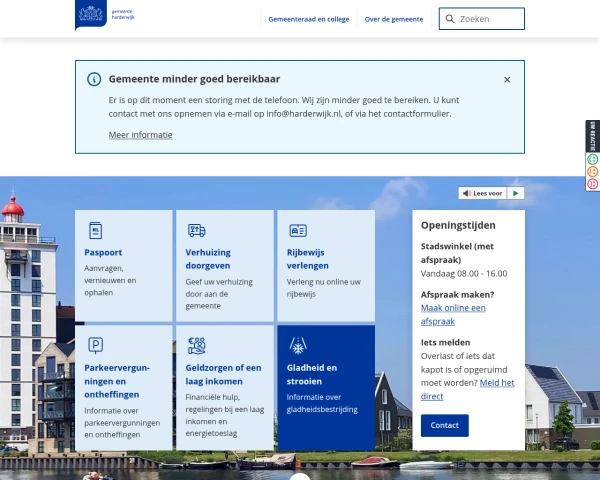Click the Iets melden heading
The width and height of the screenshot is (600, 480).
click(x=445, y=343)
